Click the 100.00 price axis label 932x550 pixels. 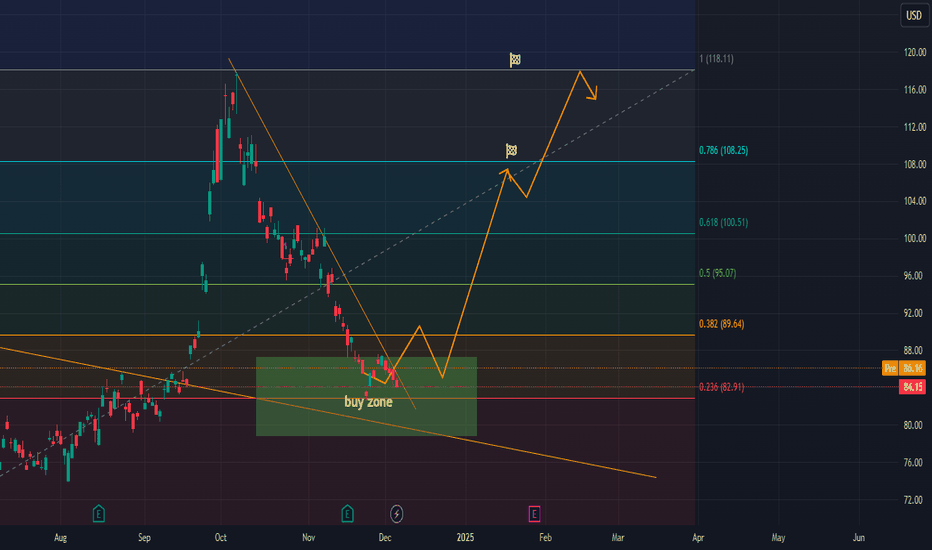pos(915,238)
